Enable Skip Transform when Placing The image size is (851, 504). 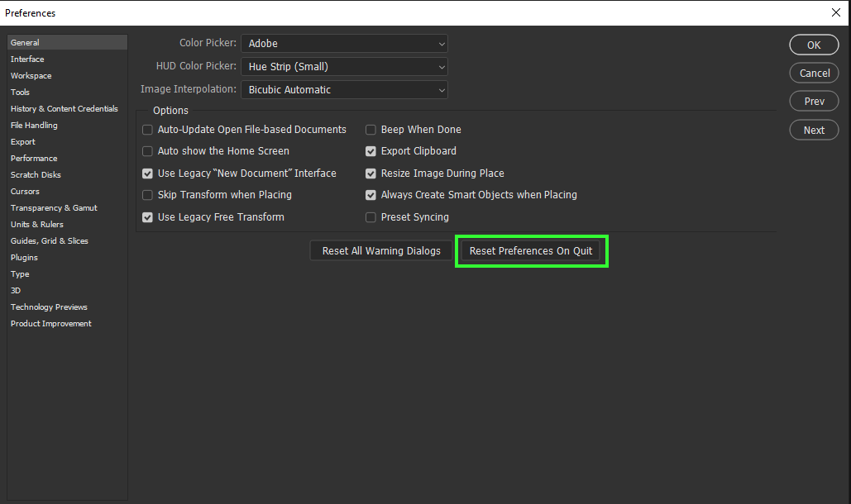point(147,195)
